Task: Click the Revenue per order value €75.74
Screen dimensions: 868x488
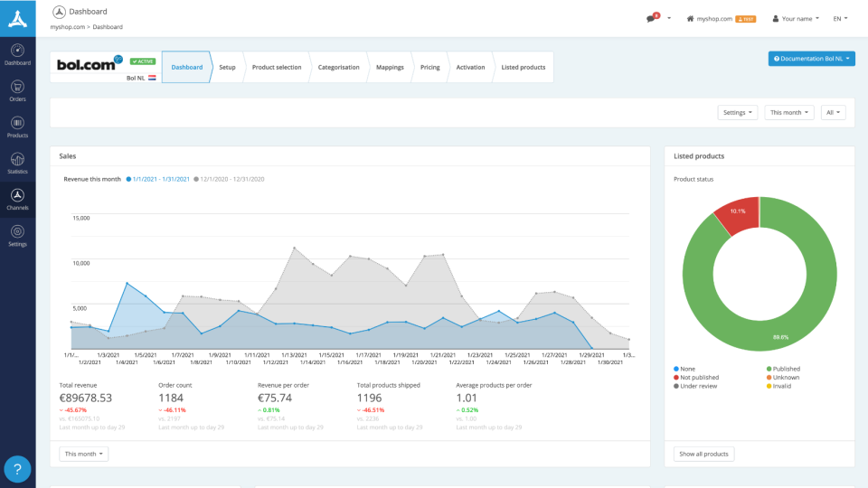Action: 275,398
